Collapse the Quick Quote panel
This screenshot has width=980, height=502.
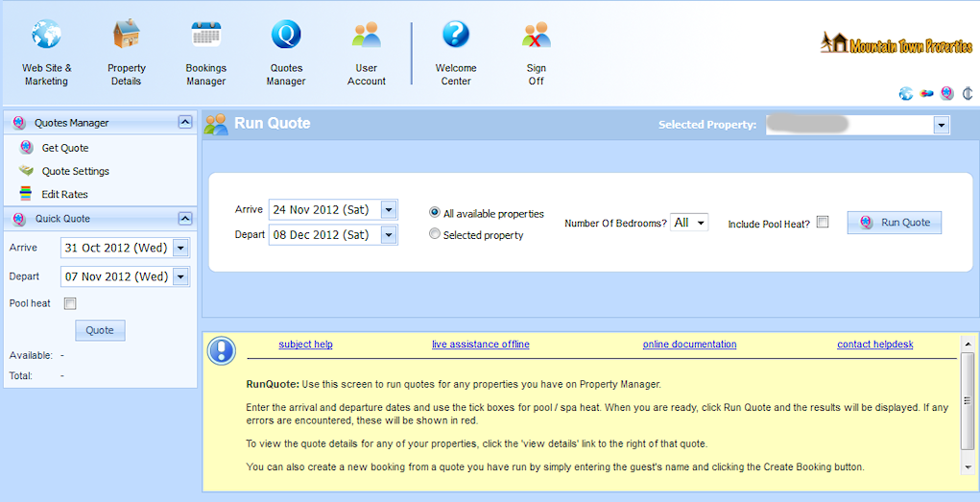click(185, 218)
